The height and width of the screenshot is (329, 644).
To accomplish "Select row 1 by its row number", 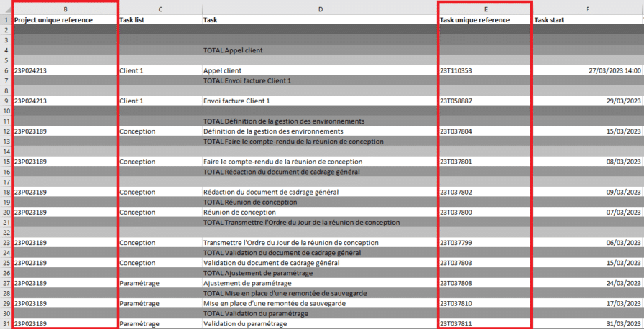I will (6, 20).
